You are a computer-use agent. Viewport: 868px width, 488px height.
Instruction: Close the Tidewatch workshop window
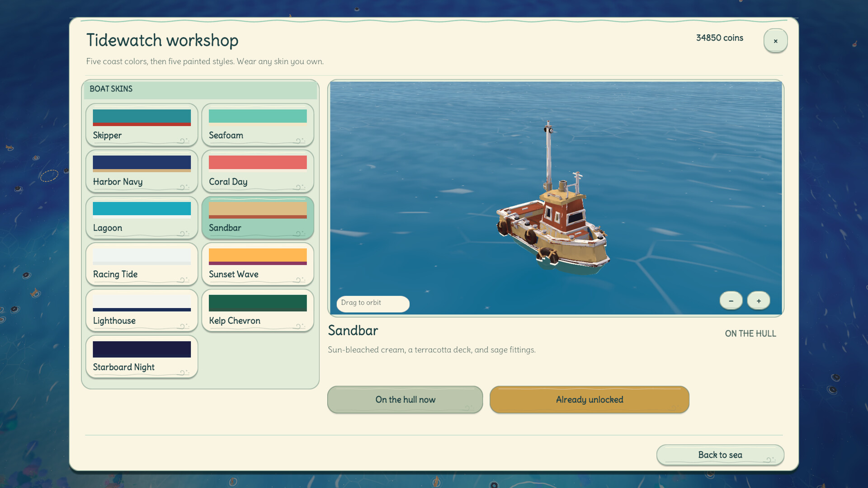point(775,41)
